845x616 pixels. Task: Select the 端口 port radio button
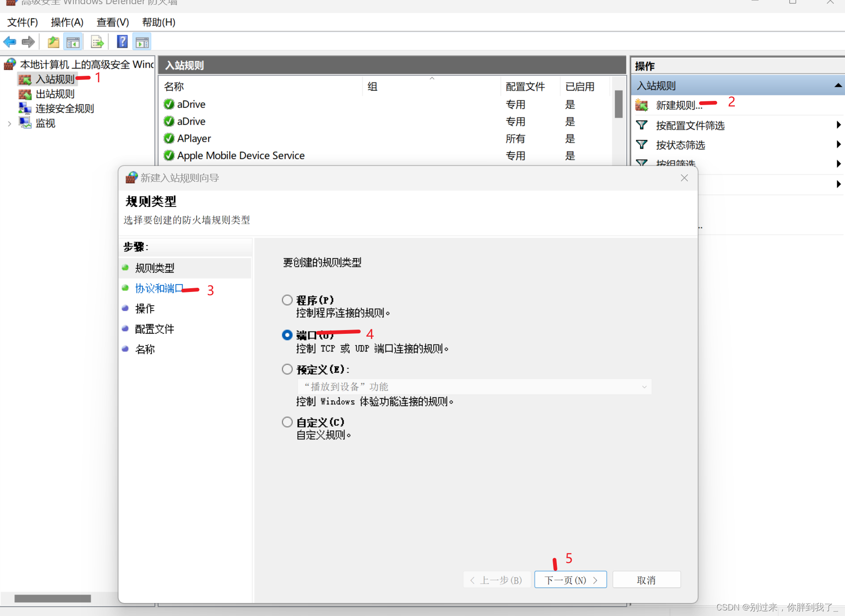[287, 335]
